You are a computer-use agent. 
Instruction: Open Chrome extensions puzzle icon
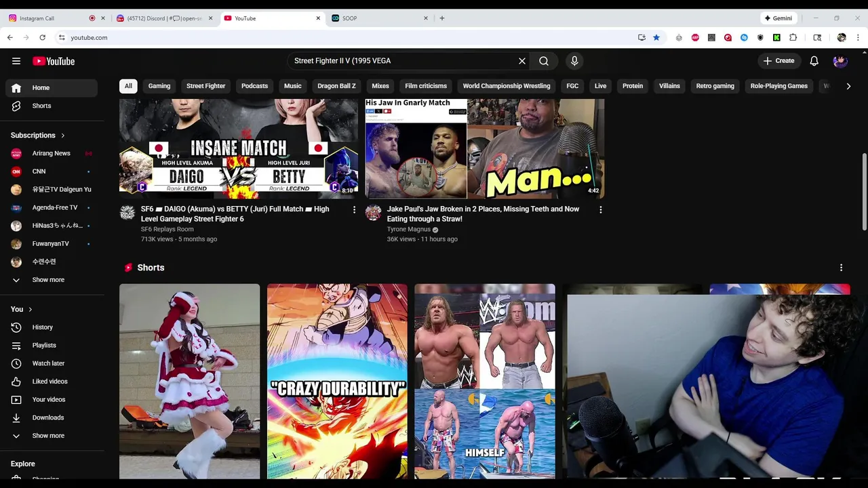click(793, 38)
